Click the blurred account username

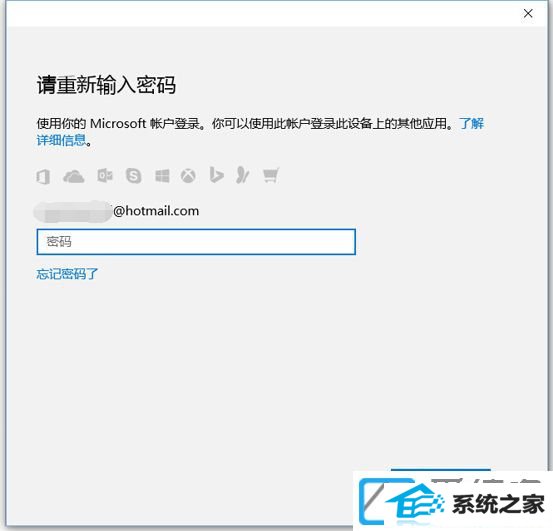(x=73, y=212)
